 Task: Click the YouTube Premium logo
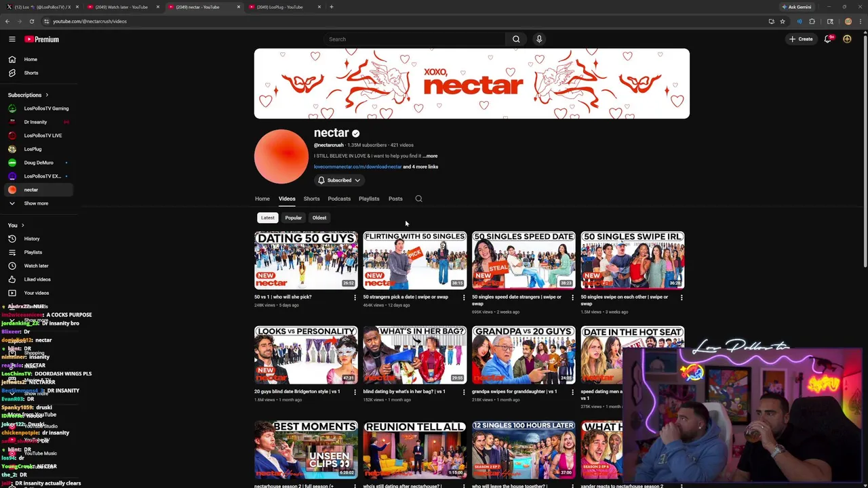click(x=42, y=39)
